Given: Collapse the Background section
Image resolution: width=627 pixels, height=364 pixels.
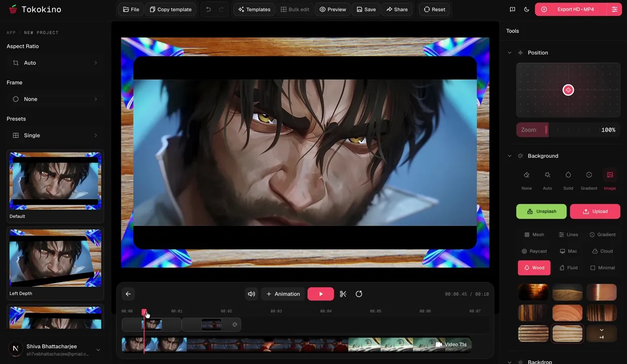Looking at the screenshot, I should [x=509, y=156].
